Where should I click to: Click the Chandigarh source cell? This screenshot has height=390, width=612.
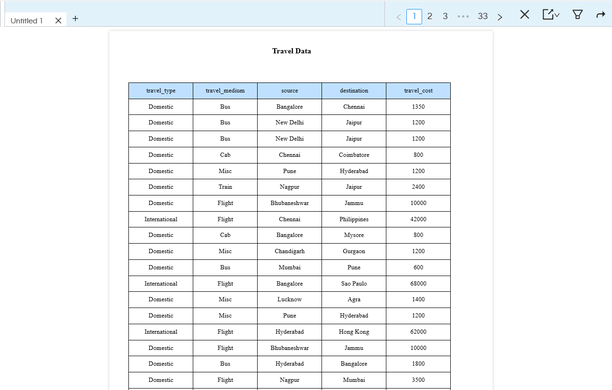point(290,251)
